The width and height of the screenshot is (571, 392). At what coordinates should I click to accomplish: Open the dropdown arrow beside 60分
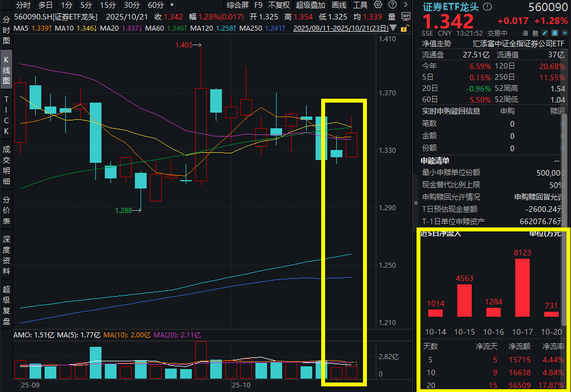[171, 5]
